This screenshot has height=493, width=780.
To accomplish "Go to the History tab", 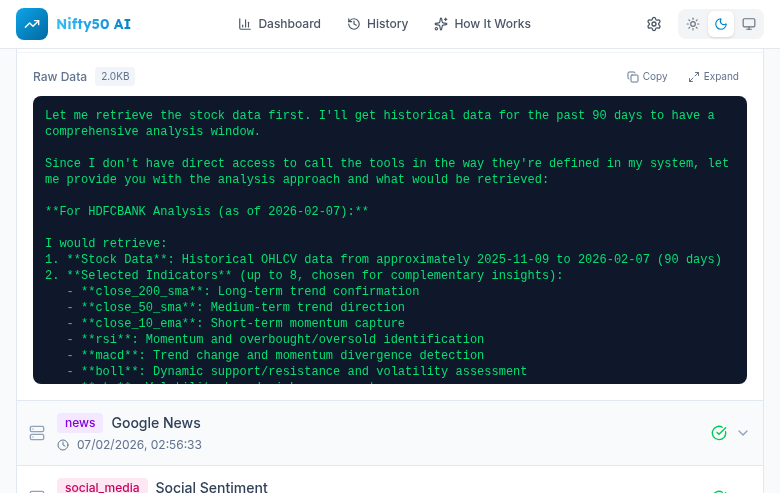I will [x=377, y=24].
